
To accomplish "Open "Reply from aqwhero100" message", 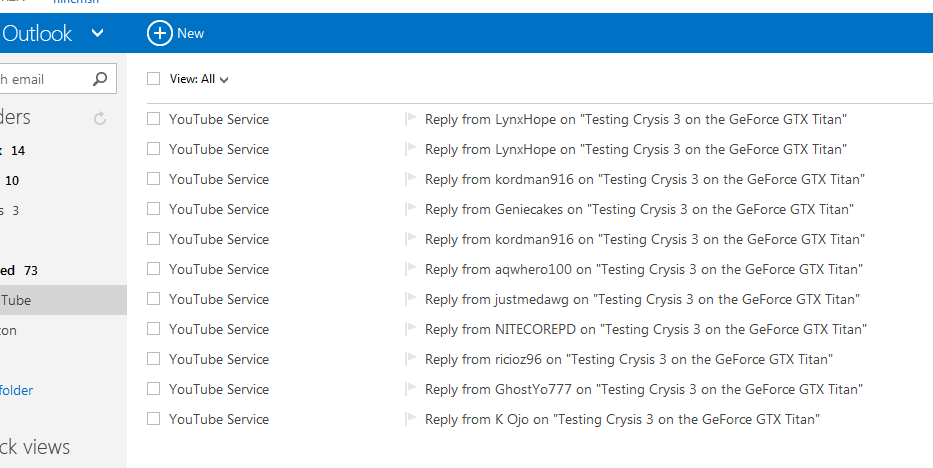I will tap(644, 269).
